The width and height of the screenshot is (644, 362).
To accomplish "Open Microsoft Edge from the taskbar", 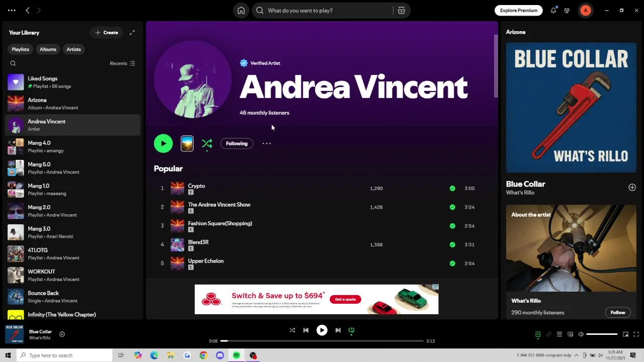I will pyautogui.click(x=154, y=355).
